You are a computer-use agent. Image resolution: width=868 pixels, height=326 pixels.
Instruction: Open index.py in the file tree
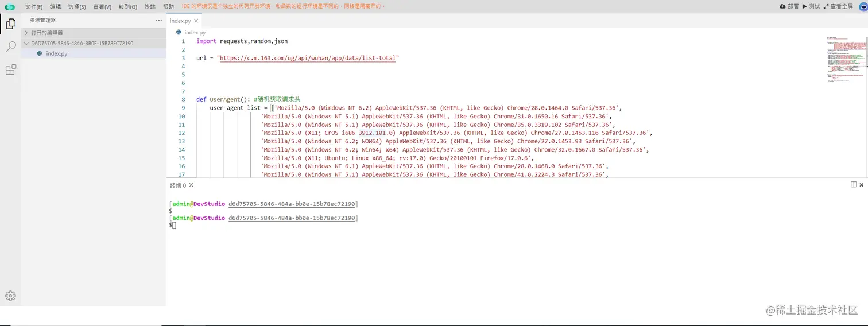pos(94,53)
